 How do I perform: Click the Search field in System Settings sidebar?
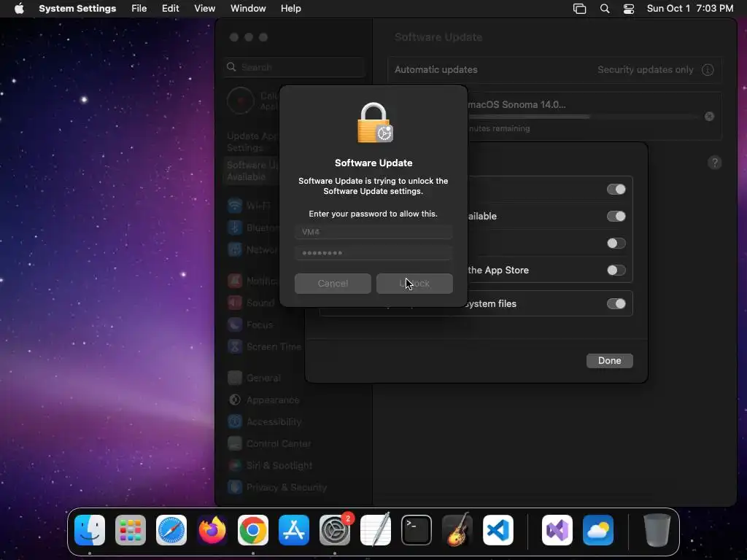click(x=295, y=67)
